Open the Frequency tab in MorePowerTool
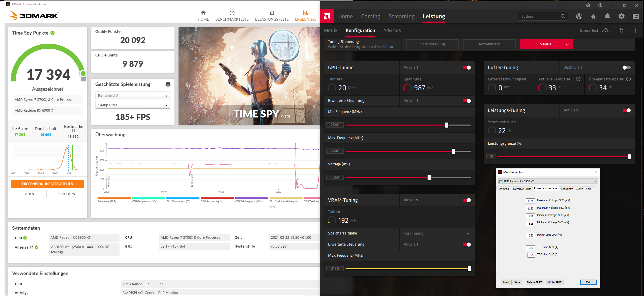Viewport: 644px width, 299px height. [x=566, y=189]
